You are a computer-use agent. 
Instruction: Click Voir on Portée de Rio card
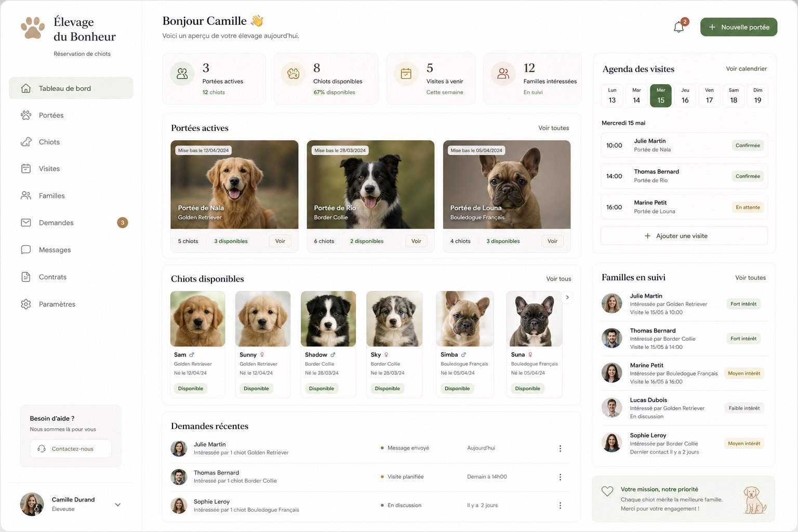coord(416,241)
